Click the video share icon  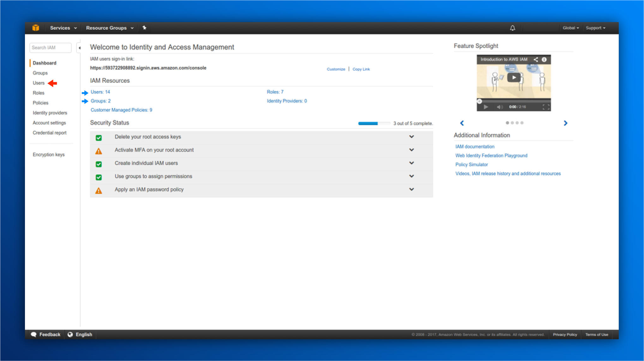[536, 59]
